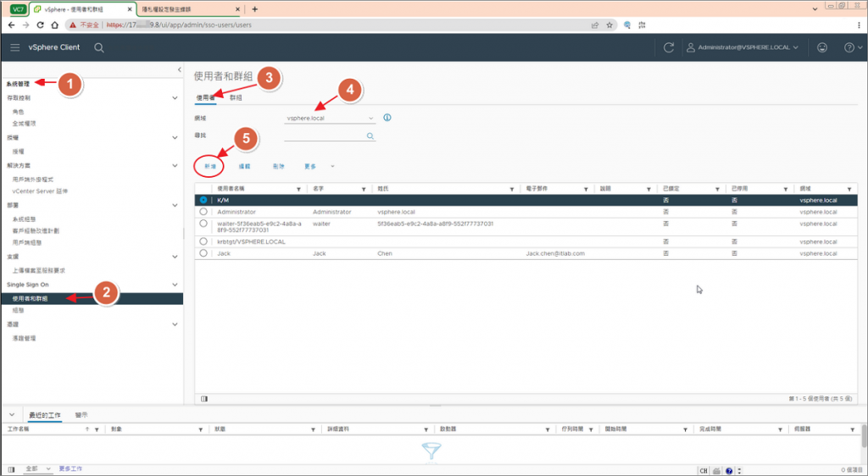868x476 pixels.
Task: Switch to the 群組 tab
Action: [x=236, y=98]
